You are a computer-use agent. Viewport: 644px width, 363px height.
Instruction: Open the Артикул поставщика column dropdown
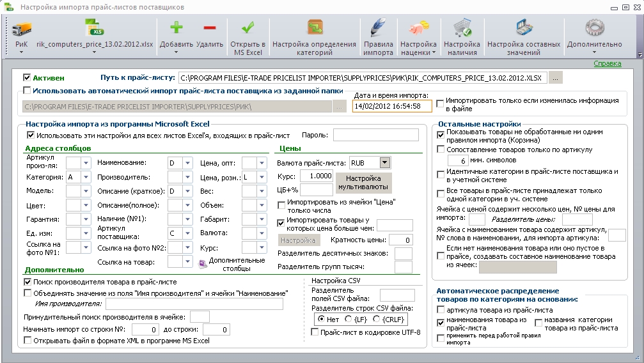coord(187,233)
